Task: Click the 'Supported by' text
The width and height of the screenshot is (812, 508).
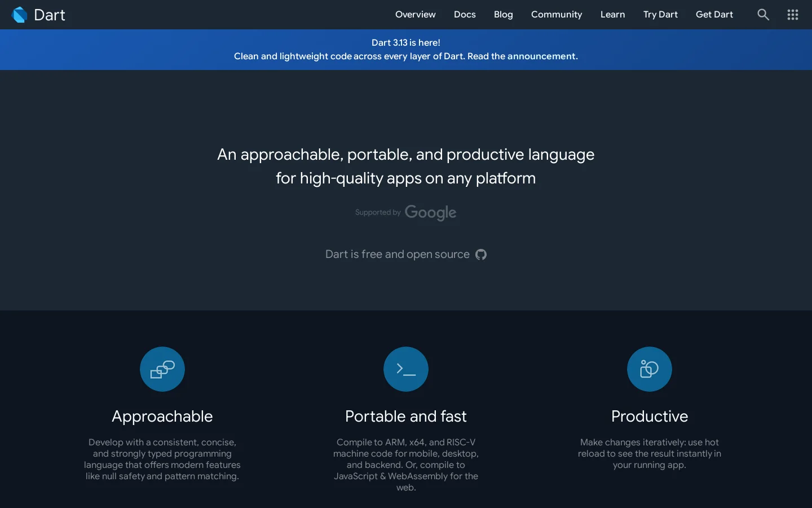Action: (378, 213)
